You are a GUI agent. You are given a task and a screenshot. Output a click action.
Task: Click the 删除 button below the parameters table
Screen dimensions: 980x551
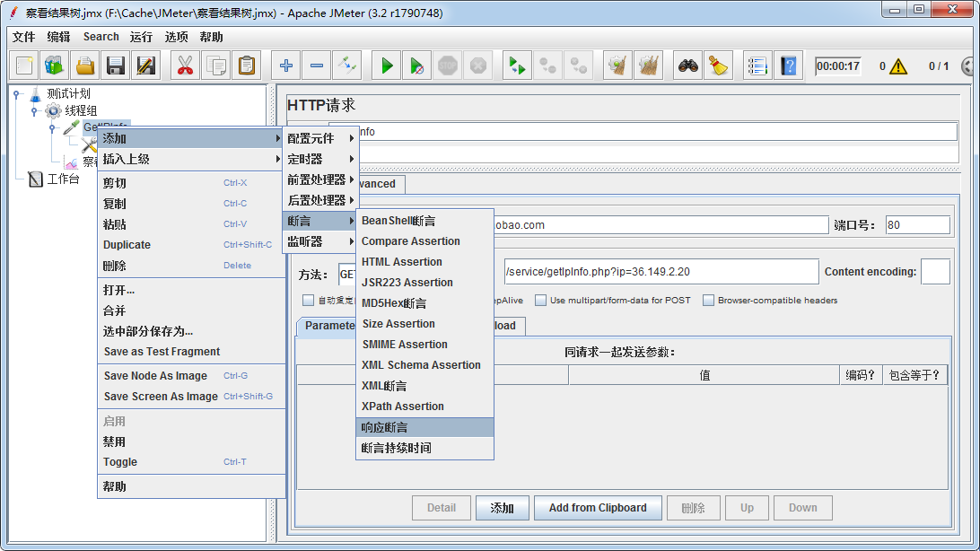(x=693, y=508)
